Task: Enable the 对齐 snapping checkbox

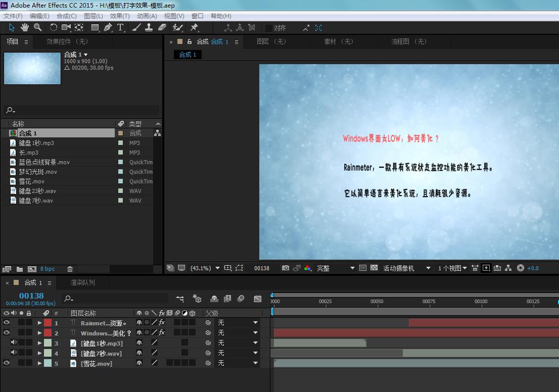Action: (268, 28)
